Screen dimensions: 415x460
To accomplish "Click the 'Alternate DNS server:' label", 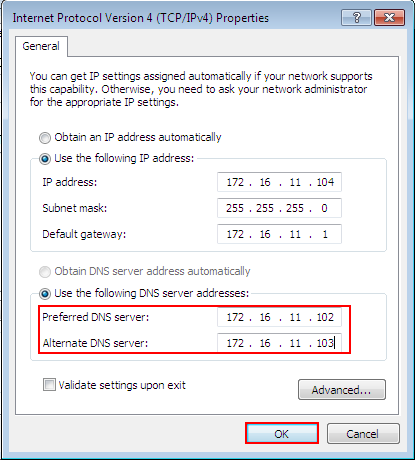I will coord(95,343).
